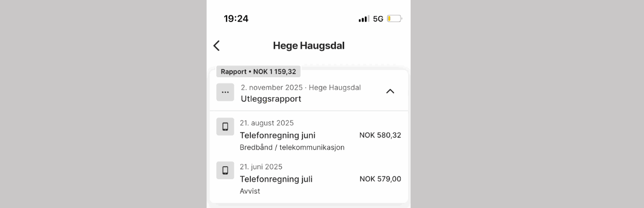The image size is (644, 208).
Task: Tap the 19:24 clock in status bar
Action: pyautogui.click(x=236, y=19)
